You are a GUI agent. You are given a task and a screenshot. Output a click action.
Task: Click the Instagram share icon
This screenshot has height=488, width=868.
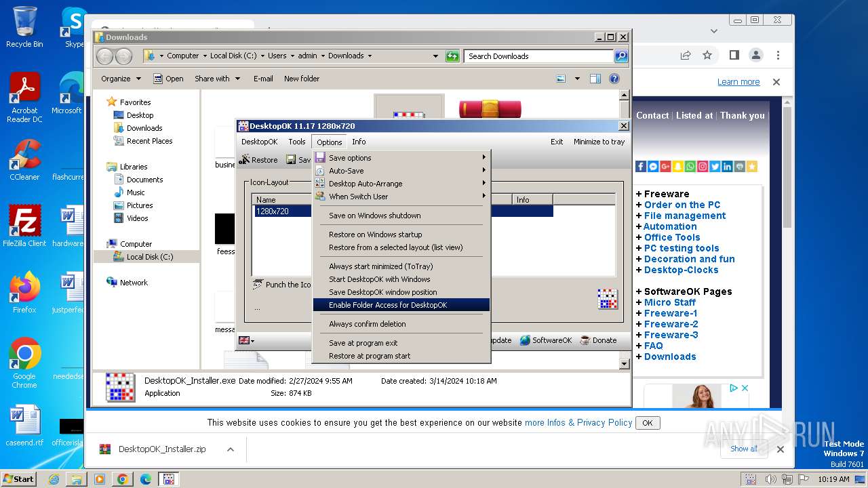pyautogui.click(x=703, y=166)
